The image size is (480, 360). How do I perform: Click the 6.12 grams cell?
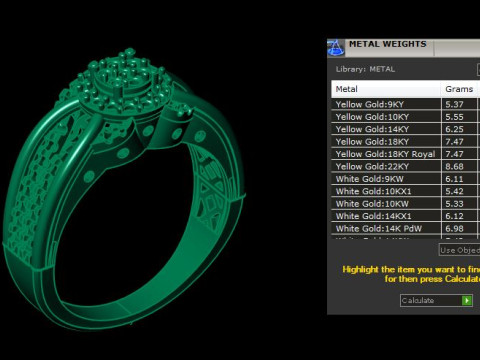click(x=459, y=216)
